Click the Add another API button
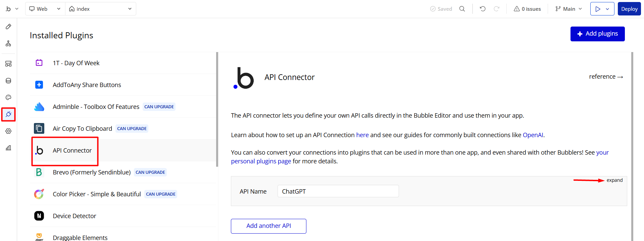Screen dimensions: 644x241 click(x=268, y=226)
